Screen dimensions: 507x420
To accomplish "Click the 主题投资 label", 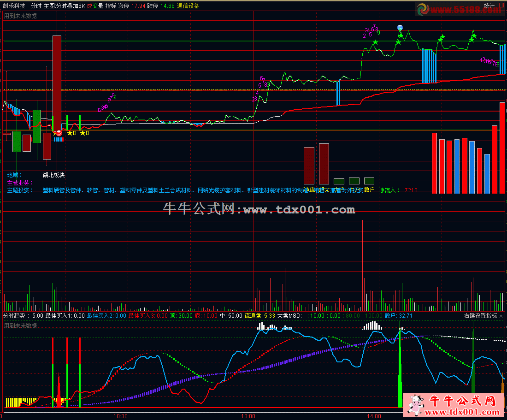I will pos(20,190).
